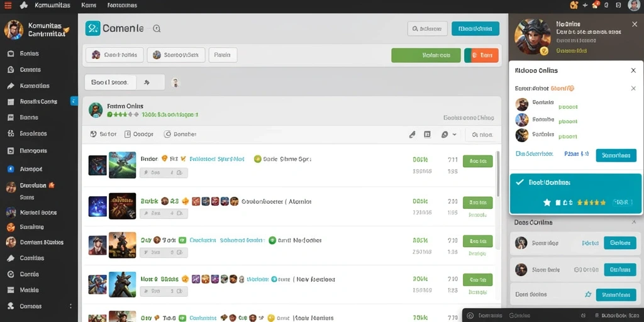Image resolution: width=644 pixels, height=322 pixels.
Task: Follow the 'Dio Odarhioo' link in popup
Action: tap(535, 153)
